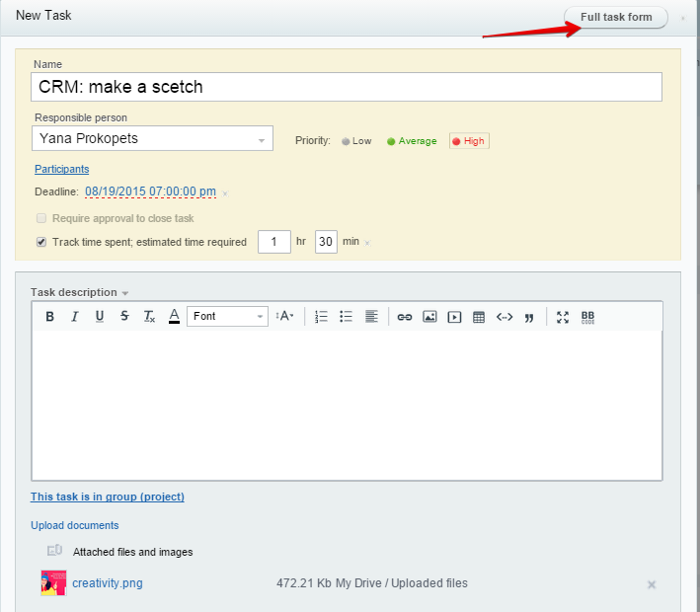The image size is (700, 612).
Task: Open This task is in group link
Action: point(108,497)
